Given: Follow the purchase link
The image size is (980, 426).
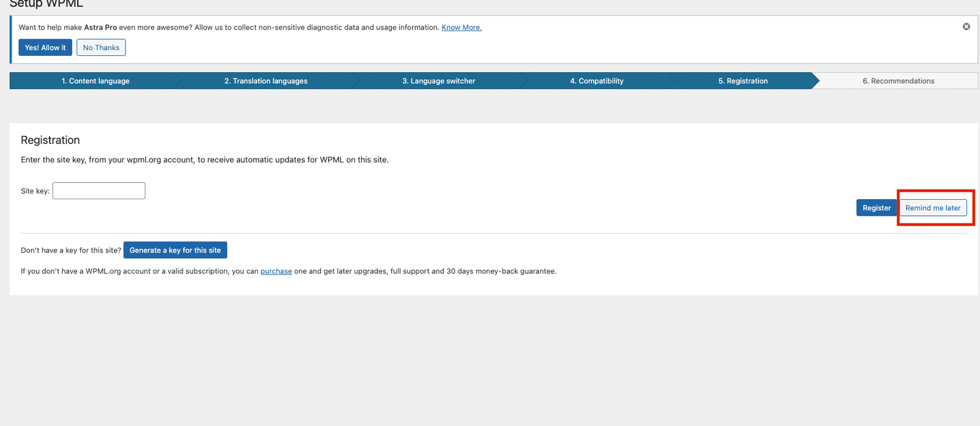Looking at the screenshot, I should pyautogui.click(x=276, y=271).
